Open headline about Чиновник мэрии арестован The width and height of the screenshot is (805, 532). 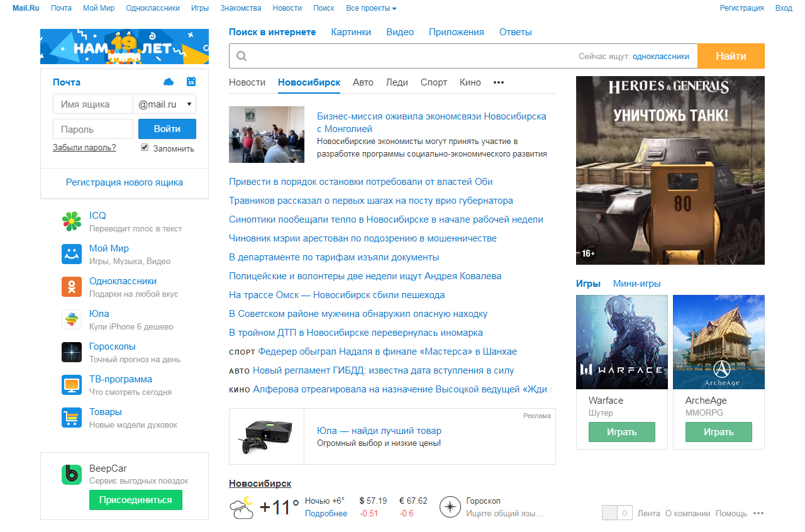click(363, 238)
